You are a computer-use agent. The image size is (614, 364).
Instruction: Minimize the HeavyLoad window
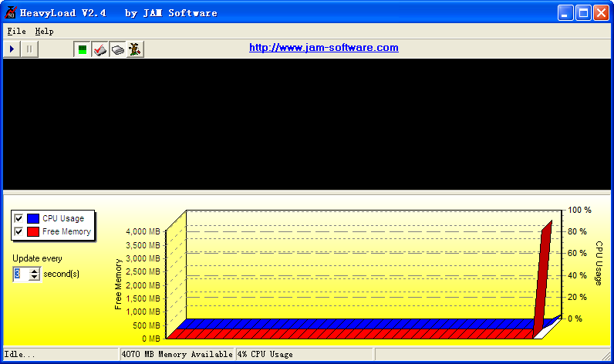[x=565, y=13]
